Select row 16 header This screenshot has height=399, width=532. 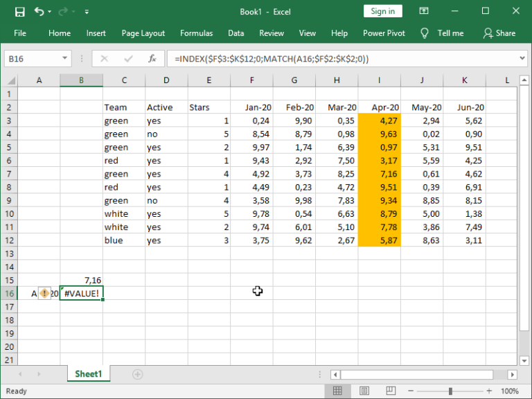pyautogui.click(x=9, y=294)
